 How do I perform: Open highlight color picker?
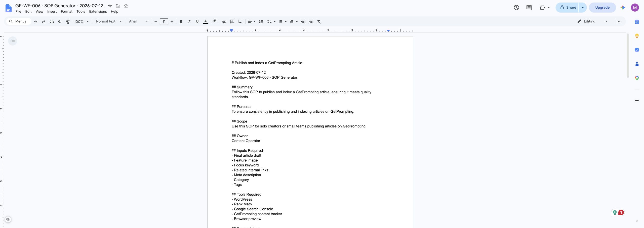tap(214, 22)
